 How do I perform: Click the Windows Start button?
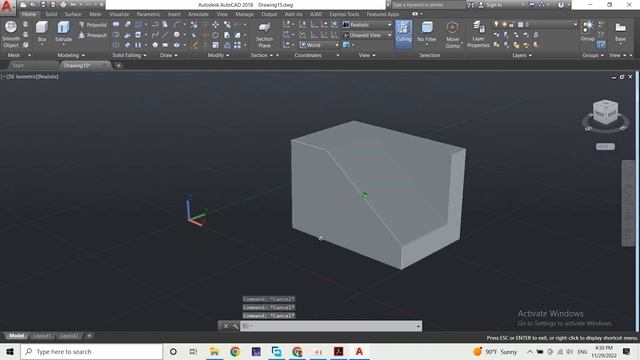pyautogui.click(x=10, y=351)
